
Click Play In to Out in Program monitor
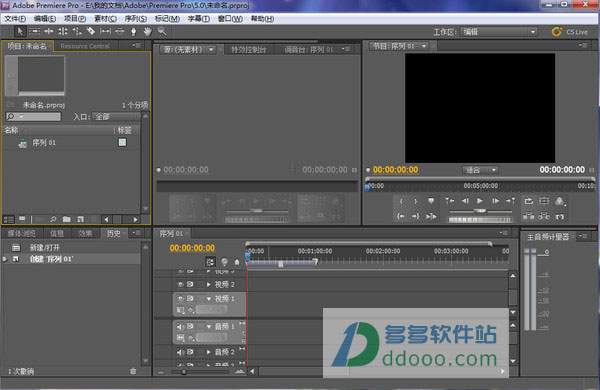[x=431, y=216]
